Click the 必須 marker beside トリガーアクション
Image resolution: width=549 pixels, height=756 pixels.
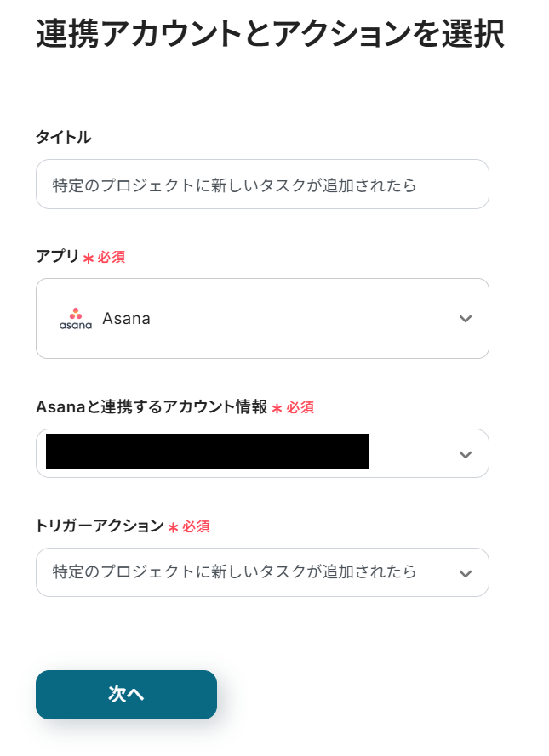tap(196, 527)
